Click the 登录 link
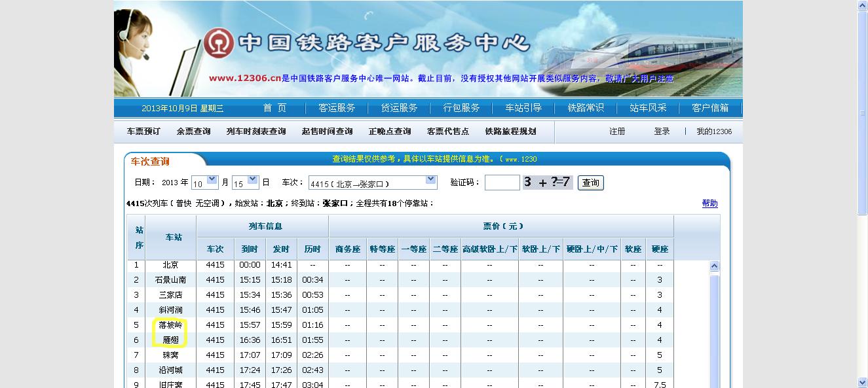Image resolution: width=868 pixels, height=388 pixels. coord(662,132)
